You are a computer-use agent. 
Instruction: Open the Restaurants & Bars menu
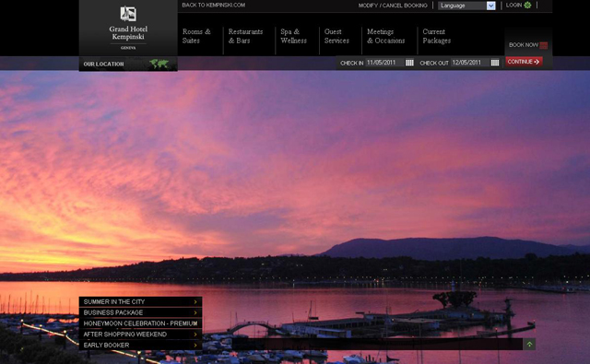tap(245, 36)
